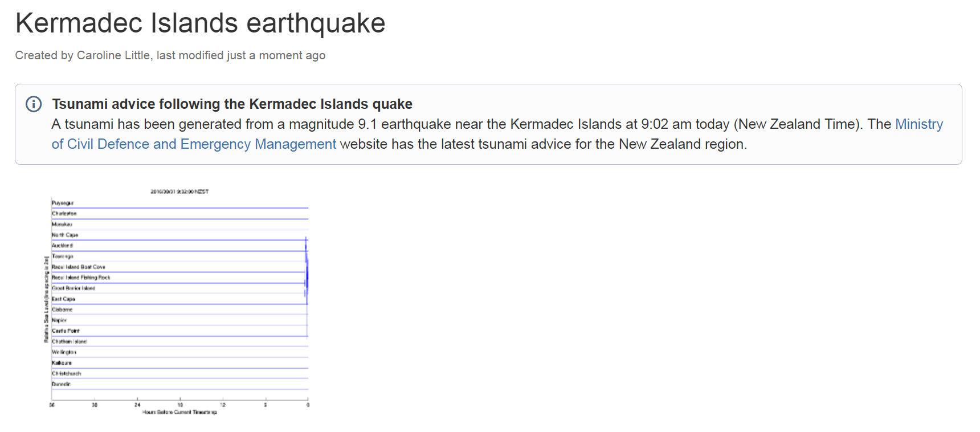
Task: Click the Dunedin gauge label
Action: (62, 384)
